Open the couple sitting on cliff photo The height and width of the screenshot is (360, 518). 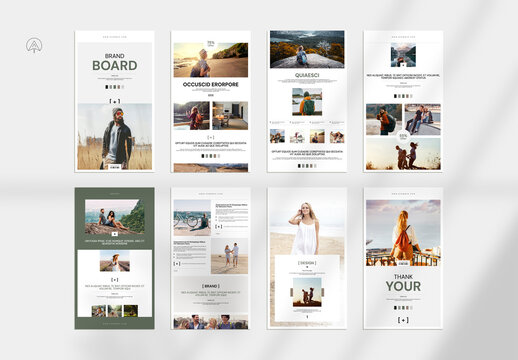click(115, 217)
